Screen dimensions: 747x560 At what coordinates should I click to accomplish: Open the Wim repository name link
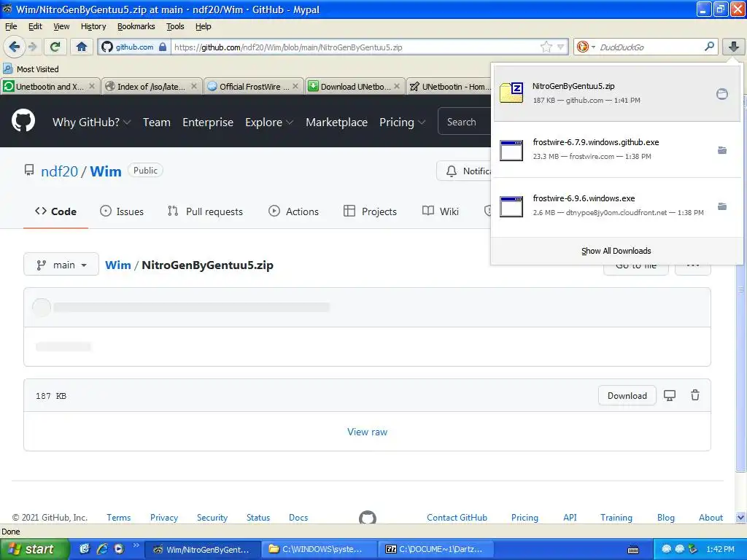tap(106, 171)
